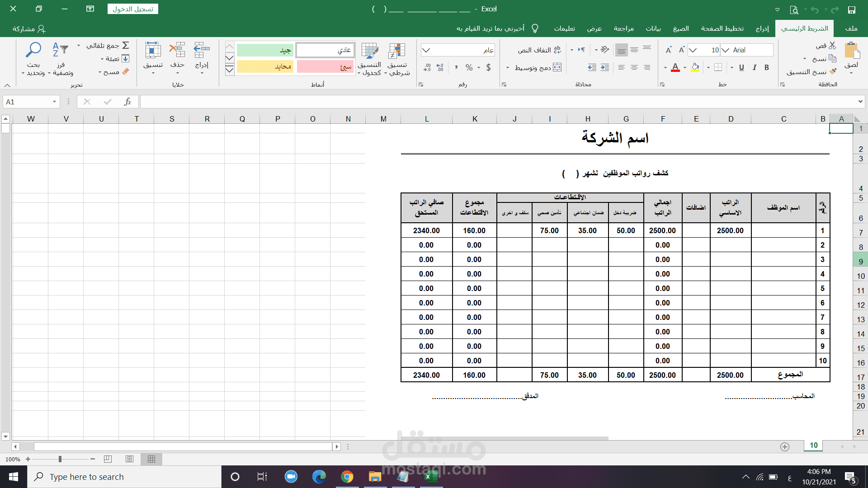Image resolution: width=868 pixels, height=488 pixels.
Task: Click the Conditional Formatting icon
Action: pos(397,51)
